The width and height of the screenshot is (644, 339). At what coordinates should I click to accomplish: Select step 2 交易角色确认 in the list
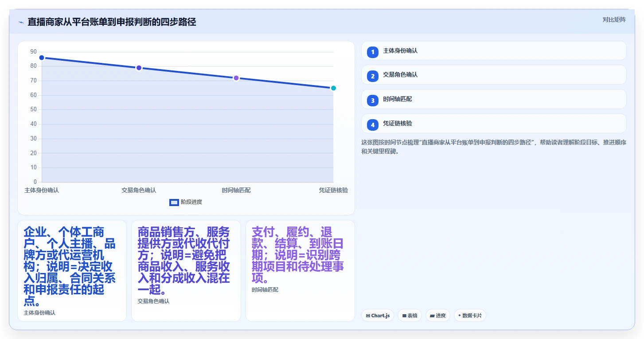494,75
